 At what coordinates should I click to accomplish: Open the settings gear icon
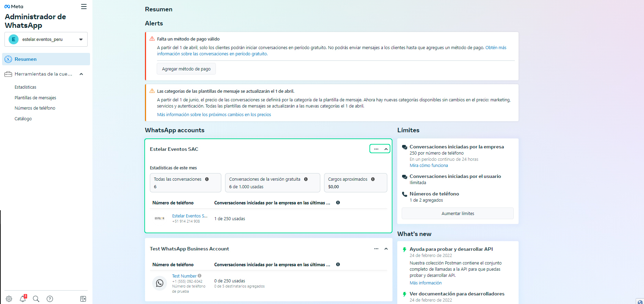click(x=9, y=299)
